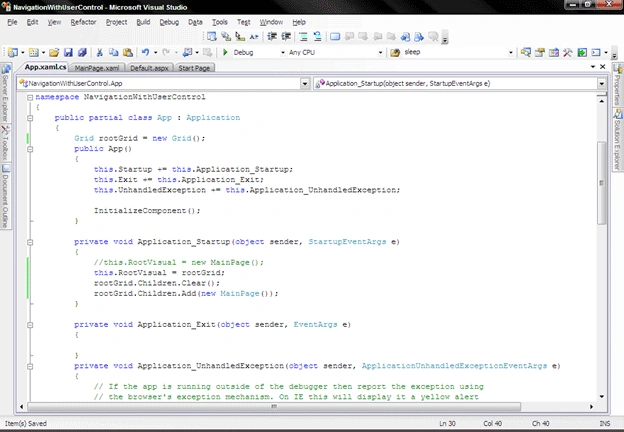Screen dimensions: 624x432
Task: Open the Command Window toolbar icon
Action: point(596,53)
